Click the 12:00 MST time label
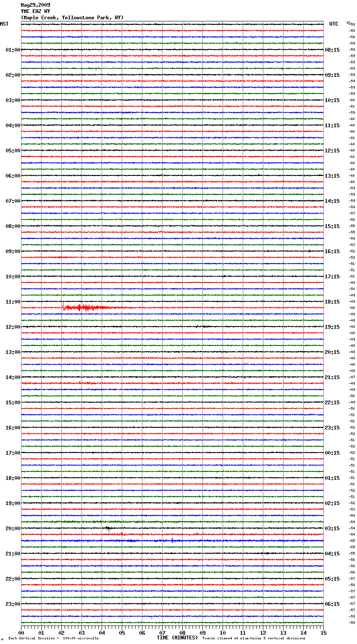 [x=13, y=327]
